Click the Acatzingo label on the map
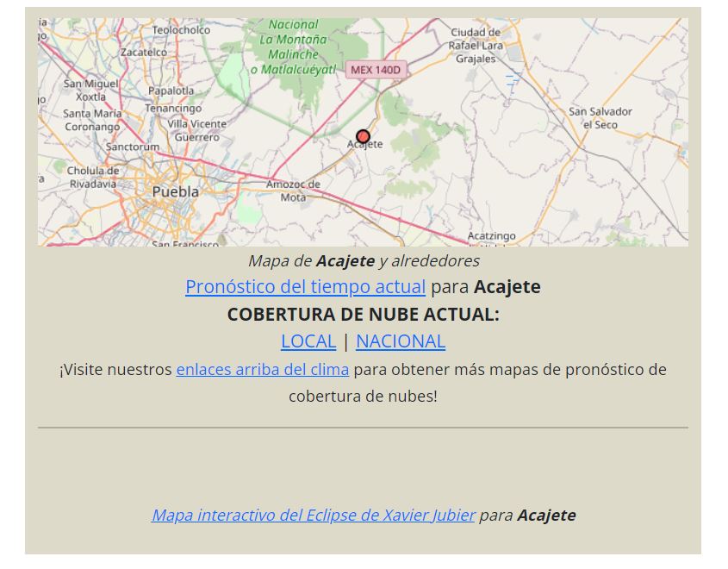 (x=491, y=235)
